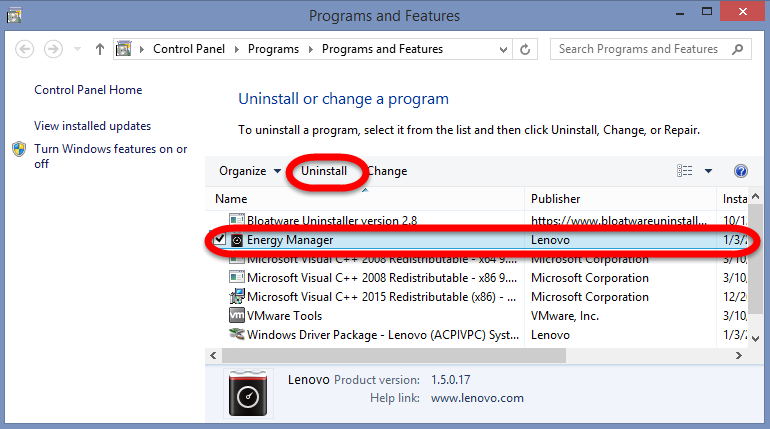This screenshot has height=429, width=770.
Task: Open the More view options dropdown arrow
Action: pyautogui.click(x=708, y=171)
